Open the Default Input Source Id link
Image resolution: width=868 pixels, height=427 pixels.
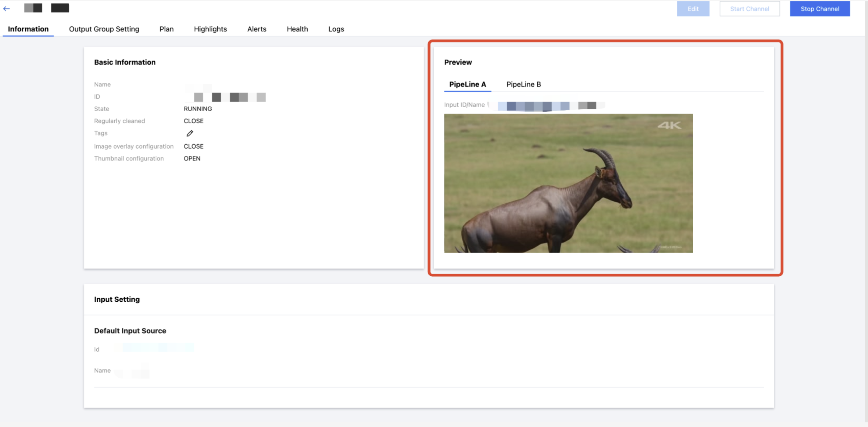tap(158, 347)
